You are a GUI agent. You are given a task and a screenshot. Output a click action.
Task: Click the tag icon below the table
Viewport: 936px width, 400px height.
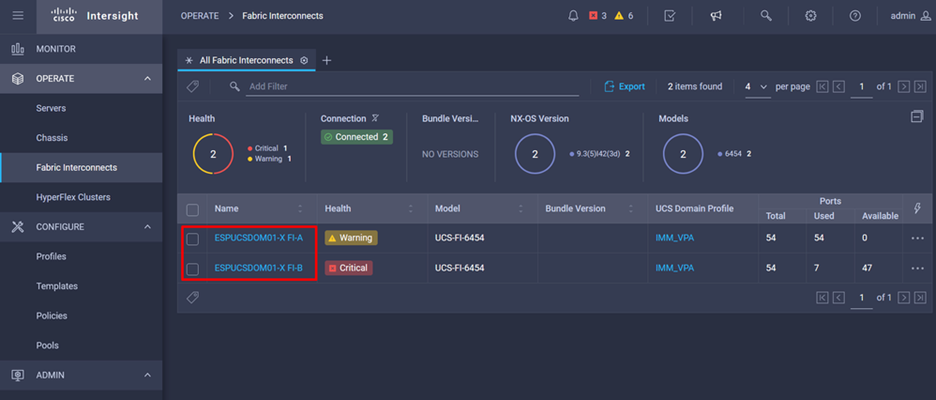192,297
